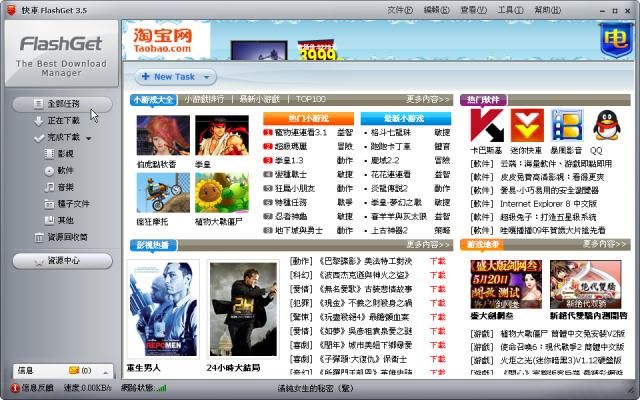Select the 音樂 category in sidebar
640x400 pixels.
[65, 187]
